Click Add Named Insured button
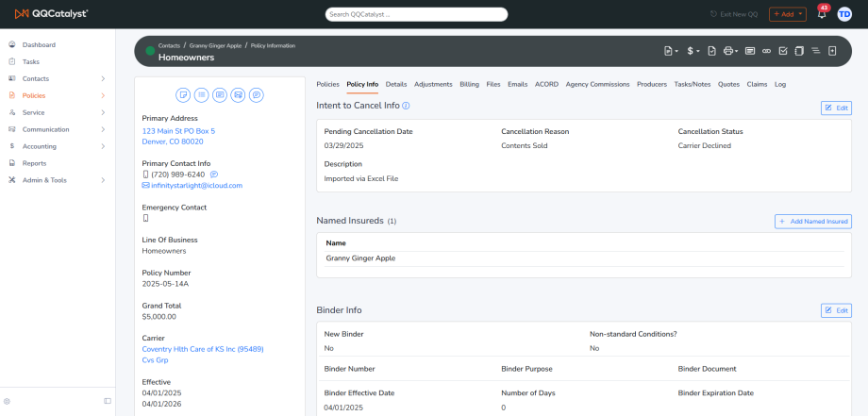 pyautogui.click(x=812, y=222)
